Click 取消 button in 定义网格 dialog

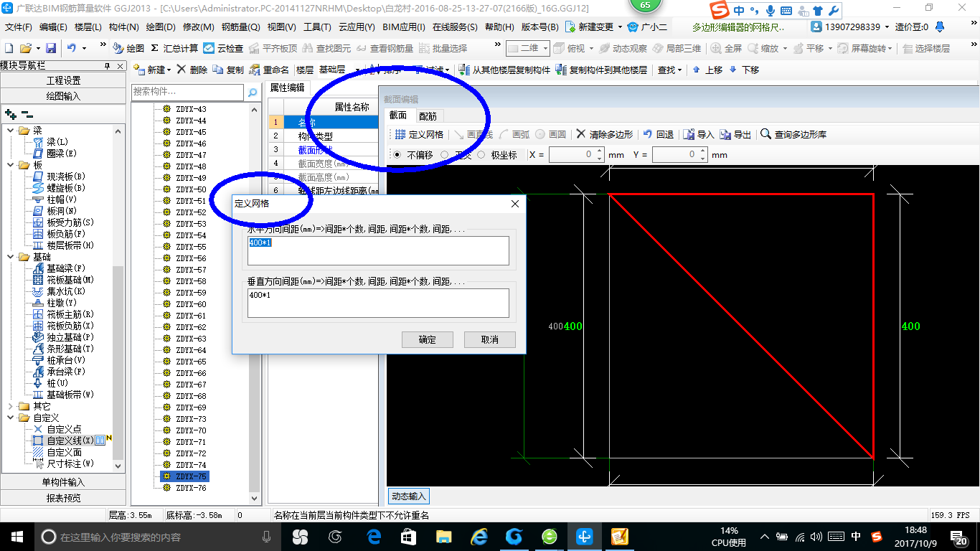(x=490, y=339)
